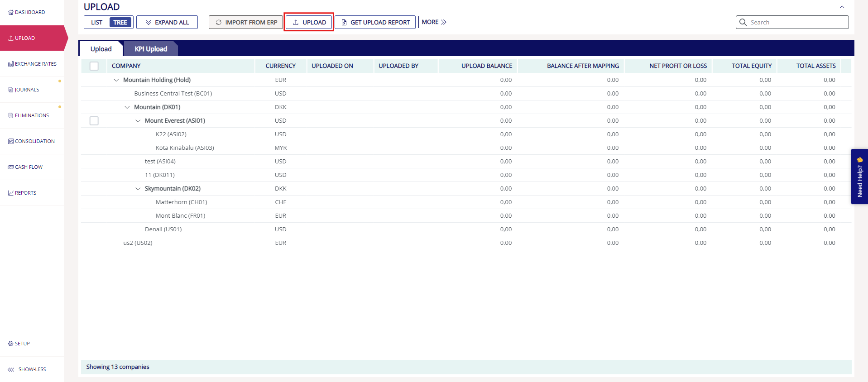Open the Consolidation section
Image resolution: width=868 pixels, height=382 pixels.
pos(32,141)
